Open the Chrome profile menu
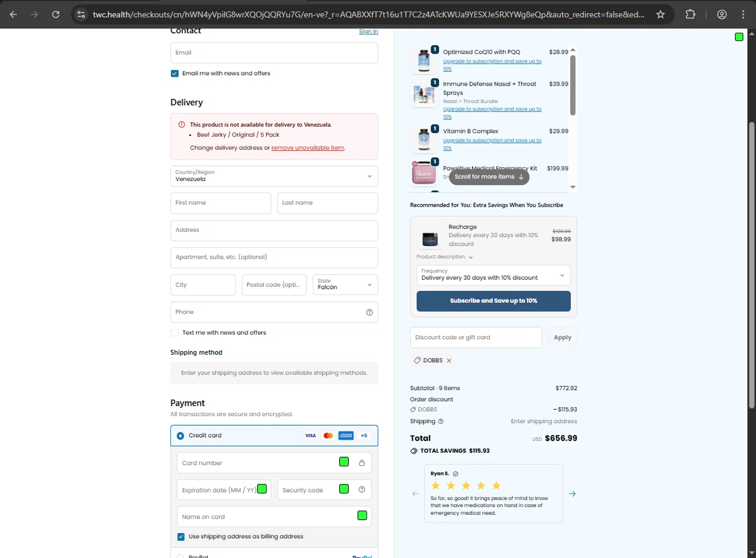The width and height of the screenshot is (756, 558). click(722, 15)
